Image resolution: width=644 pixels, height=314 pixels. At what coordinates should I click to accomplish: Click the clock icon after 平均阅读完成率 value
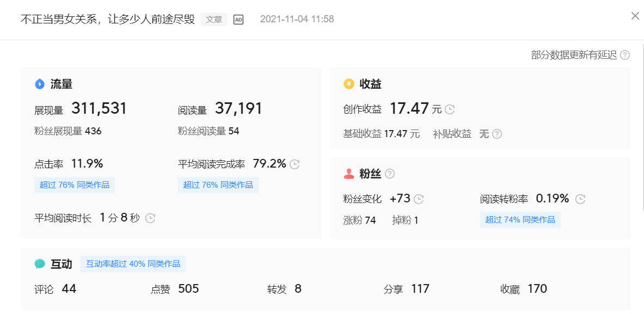(294, 163)
